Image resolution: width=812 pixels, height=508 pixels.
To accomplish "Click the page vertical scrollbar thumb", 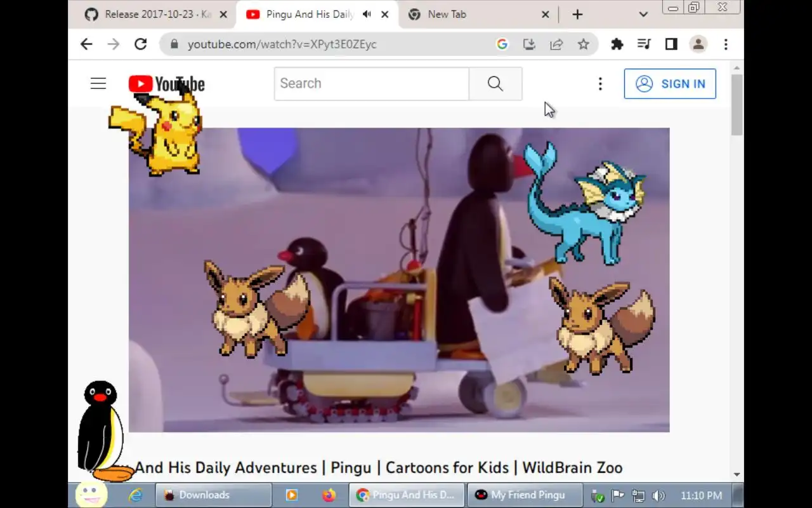I will click(737, 105).
